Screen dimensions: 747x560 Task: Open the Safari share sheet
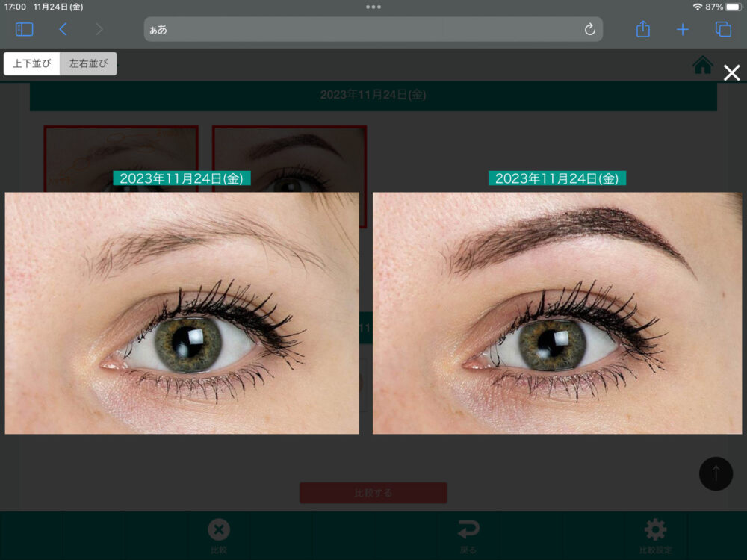(x=643, y=29)
